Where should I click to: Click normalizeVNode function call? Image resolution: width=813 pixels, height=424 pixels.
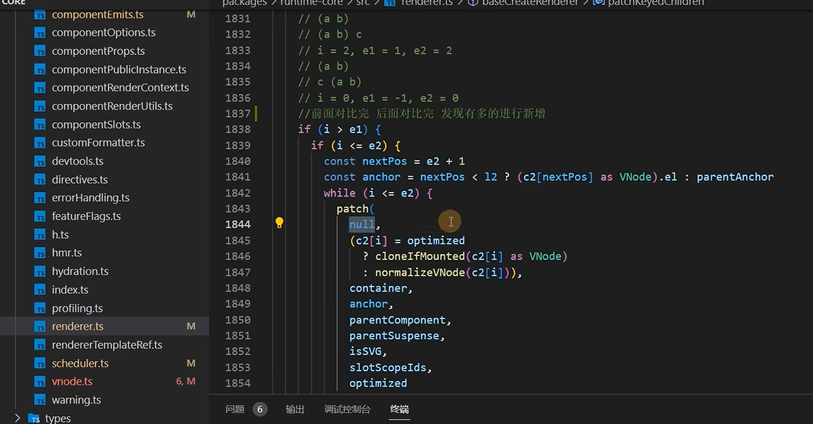point(420,273)
